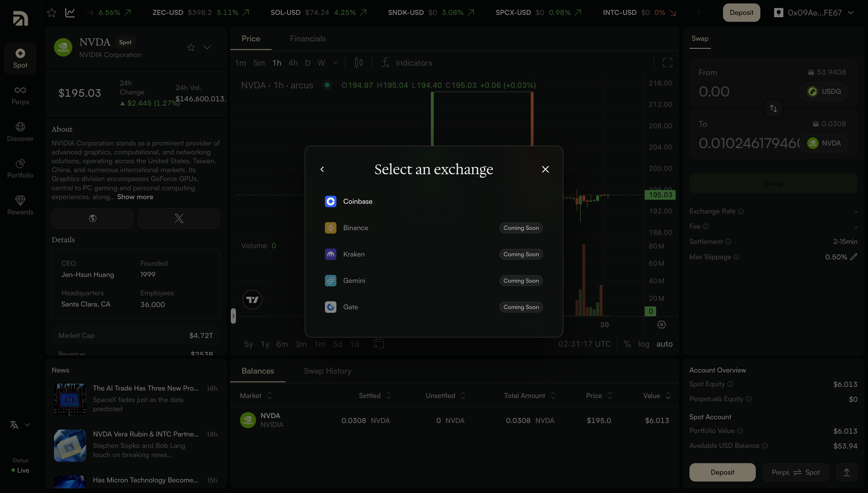Open NVIDIA website globe link
This screenshot has width=868, height=493.
tap(92, 218)
